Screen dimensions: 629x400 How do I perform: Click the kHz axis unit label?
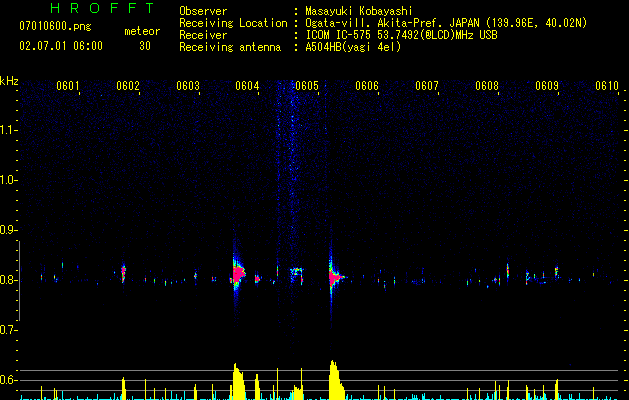click(9, 81)
